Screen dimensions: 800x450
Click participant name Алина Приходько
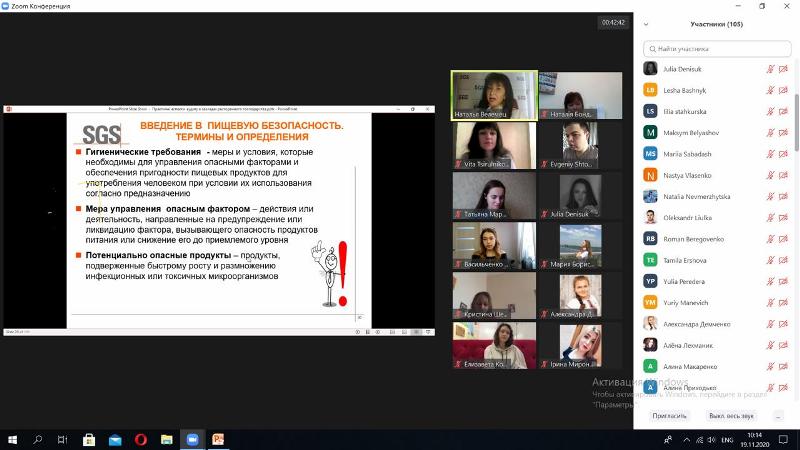(690, 388)
